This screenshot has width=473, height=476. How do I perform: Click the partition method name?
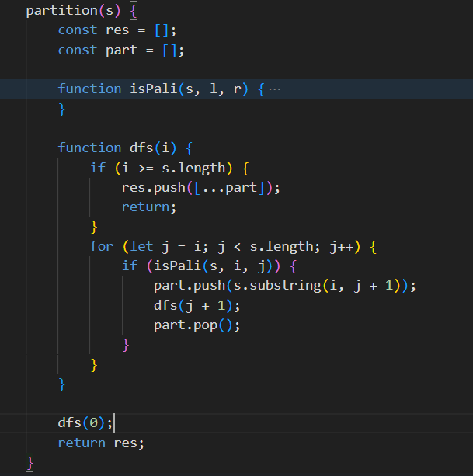click(57, 11)
